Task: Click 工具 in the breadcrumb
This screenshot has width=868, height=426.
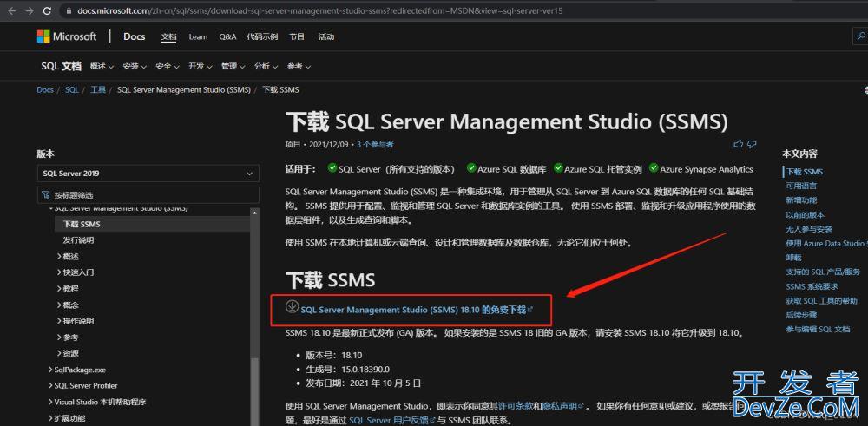Action: pos(98,89)
